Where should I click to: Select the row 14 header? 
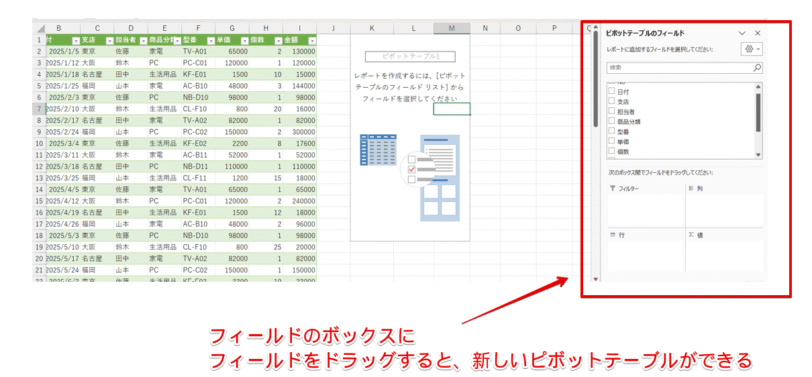coord(39,190)
